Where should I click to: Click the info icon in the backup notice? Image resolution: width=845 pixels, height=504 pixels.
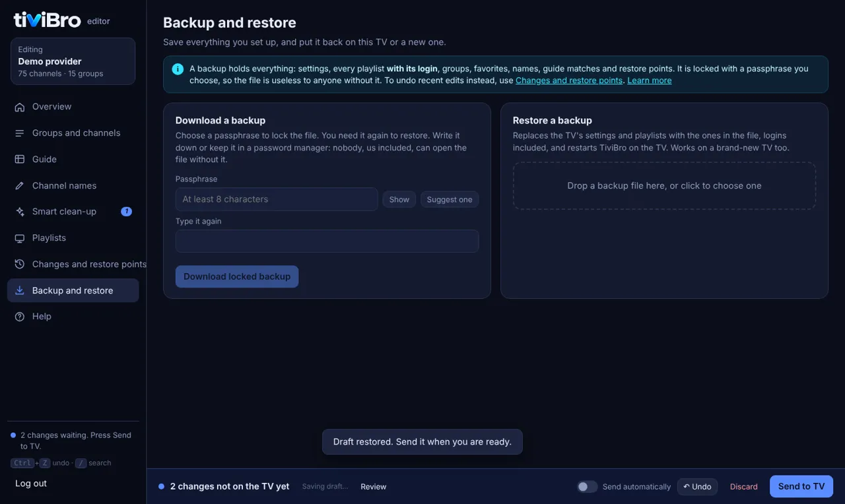(178, 69)
